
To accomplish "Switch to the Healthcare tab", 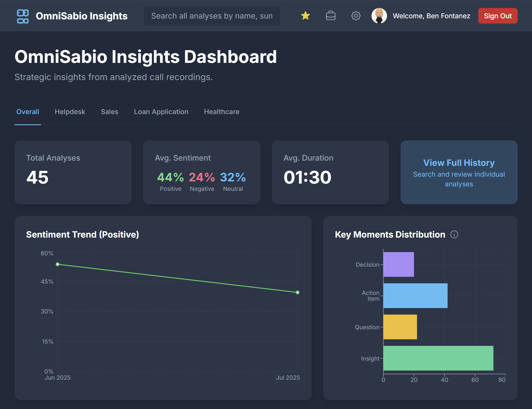I will click(x=221, y=112).
